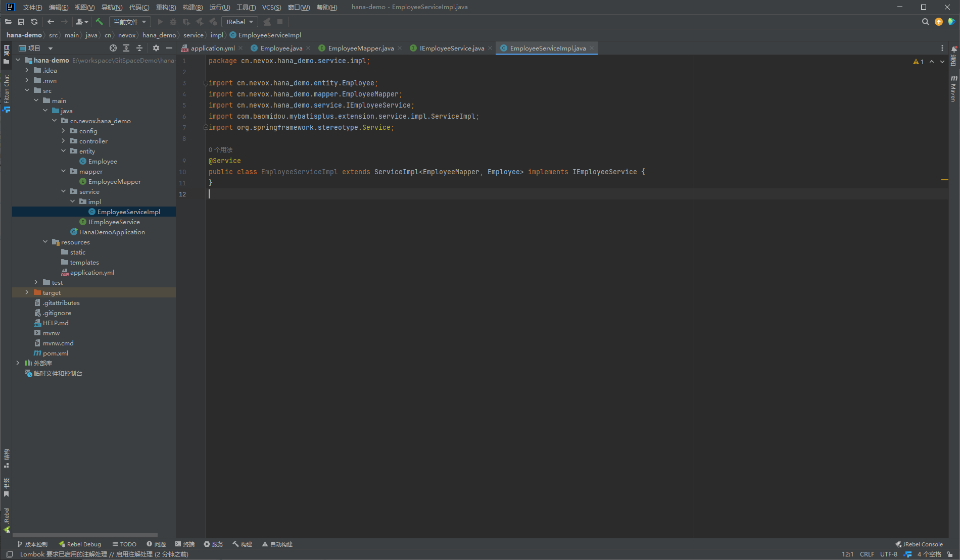960x560 pixels.
Task: Click the orange update arrow icon
Action: pos(939,22)
